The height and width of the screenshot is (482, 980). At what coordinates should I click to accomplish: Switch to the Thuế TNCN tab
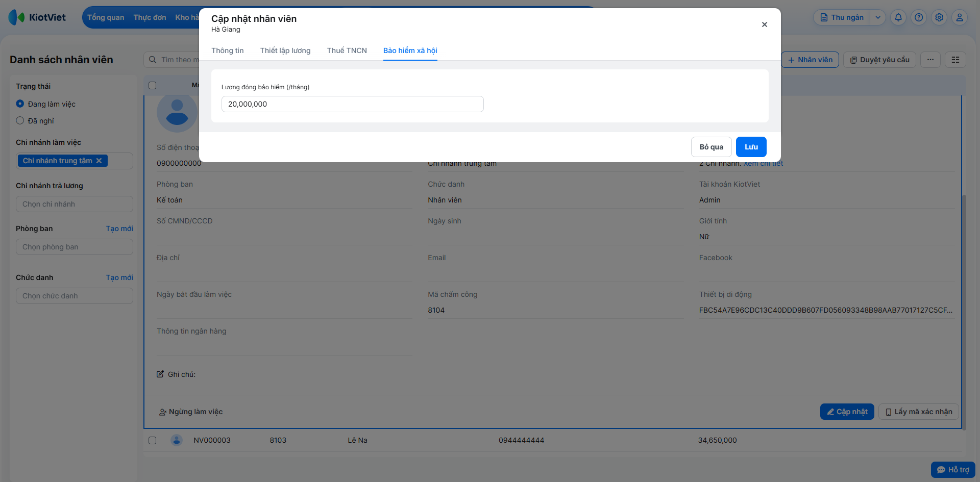point(347,50)
